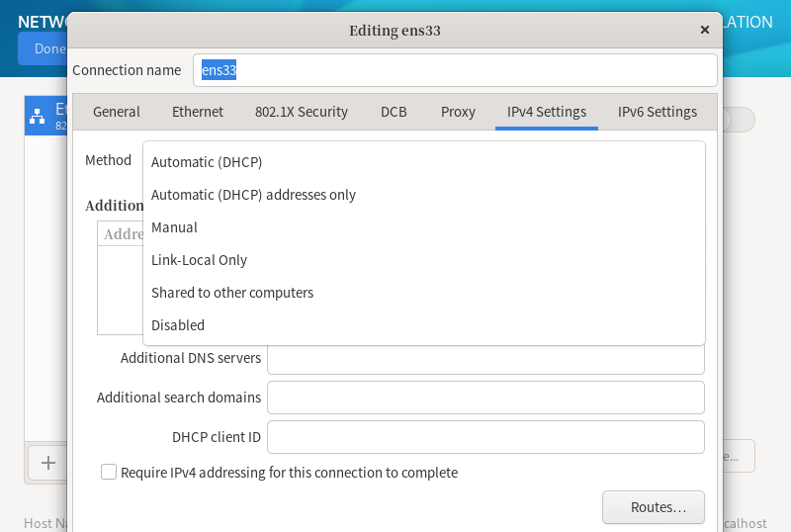Select the Automatic (DHCP) method option

pyautogui.click(x=207, y=162)
